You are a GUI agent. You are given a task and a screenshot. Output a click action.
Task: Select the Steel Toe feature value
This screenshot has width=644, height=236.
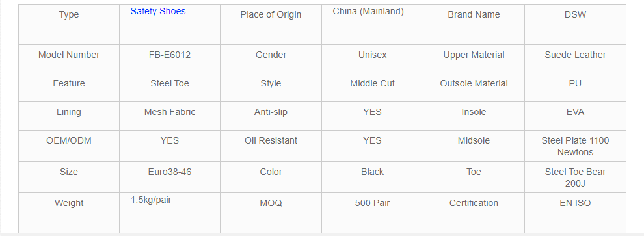pyautogui.click(x=170, y=84)
